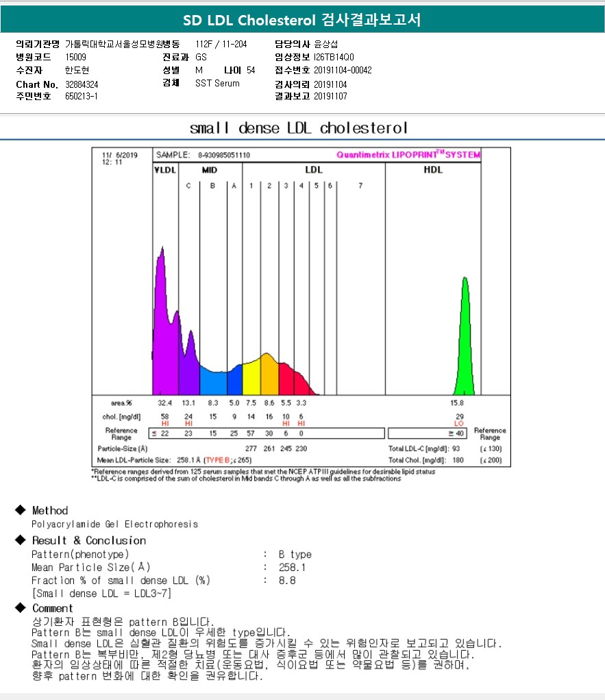Select chart date 11/ 6/2019
Screen dimensions: 605x700
pos(120,156)
